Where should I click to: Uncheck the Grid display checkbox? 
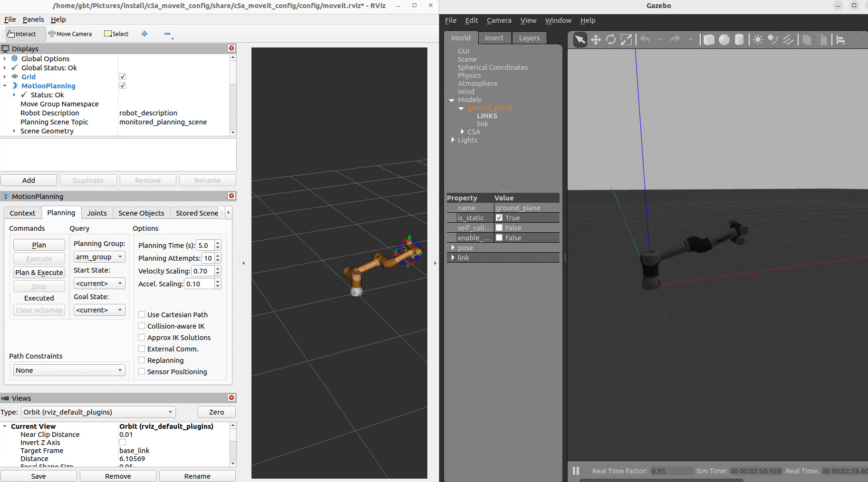(x=123, y=76)
